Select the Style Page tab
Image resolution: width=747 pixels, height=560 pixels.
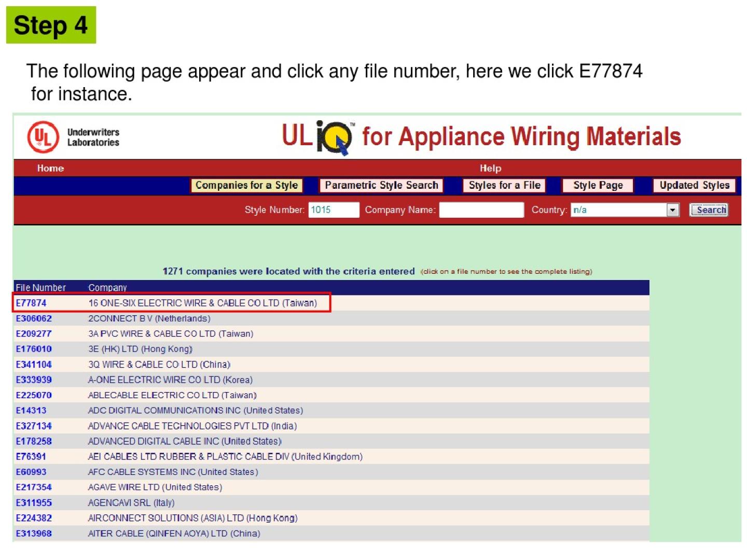pos(598,185)
